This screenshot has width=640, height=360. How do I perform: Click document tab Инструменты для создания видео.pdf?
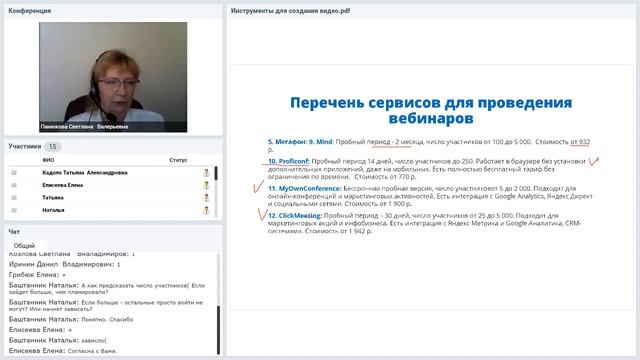(x=290, y=11)
